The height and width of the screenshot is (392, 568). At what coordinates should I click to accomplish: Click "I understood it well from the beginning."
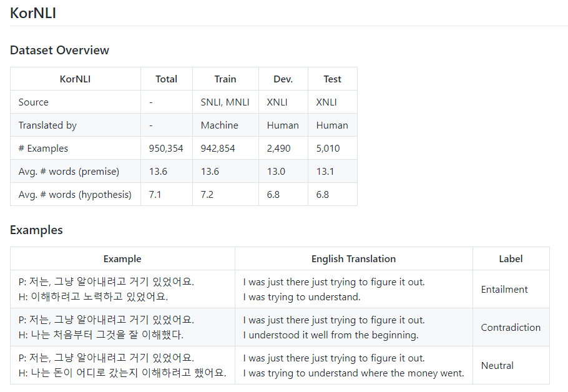[331, 335]
